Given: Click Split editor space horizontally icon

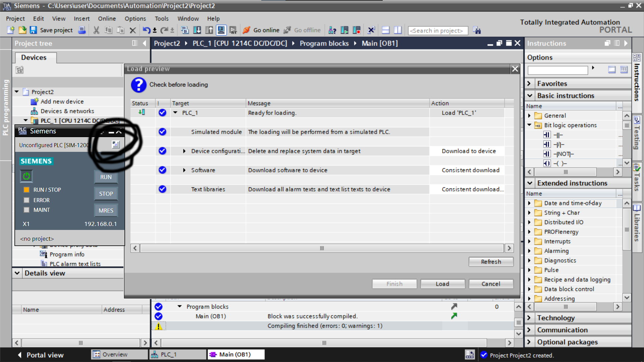Looking at the screenshot, I should coord(386,30).
